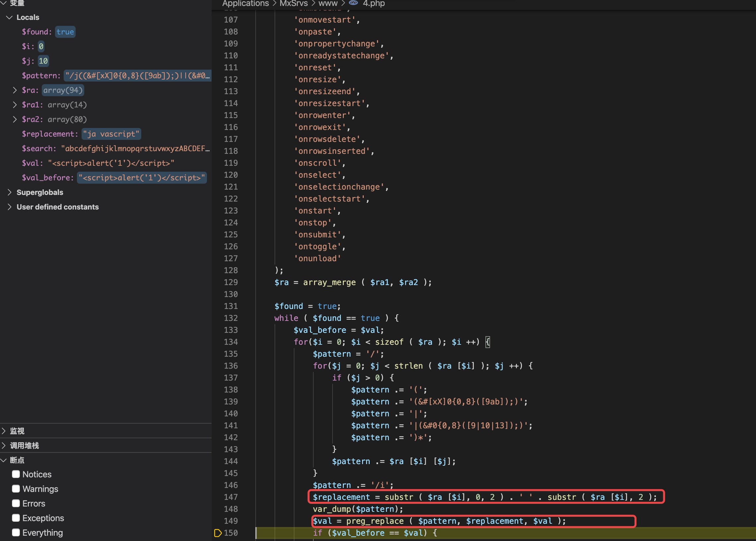Expand the 调用堆栈 call stack panel
The image size is (756, 541).
click(x=4, y=446)
